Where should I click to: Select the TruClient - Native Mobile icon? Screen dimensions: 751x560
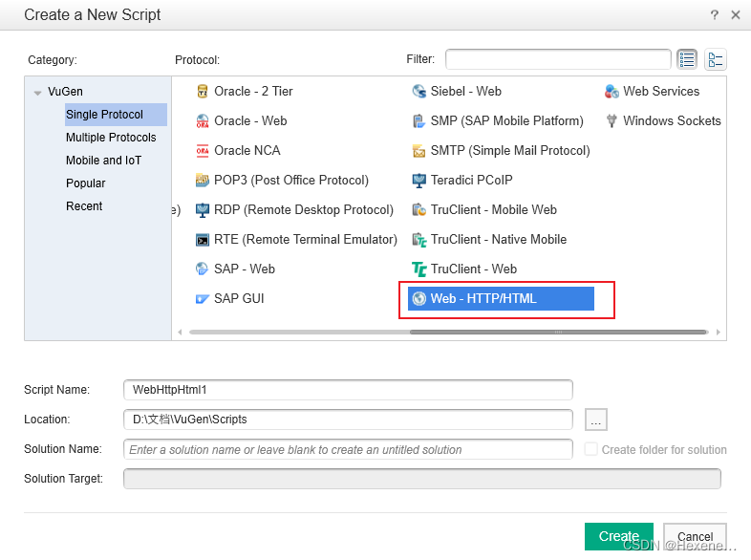coord(419,240)
